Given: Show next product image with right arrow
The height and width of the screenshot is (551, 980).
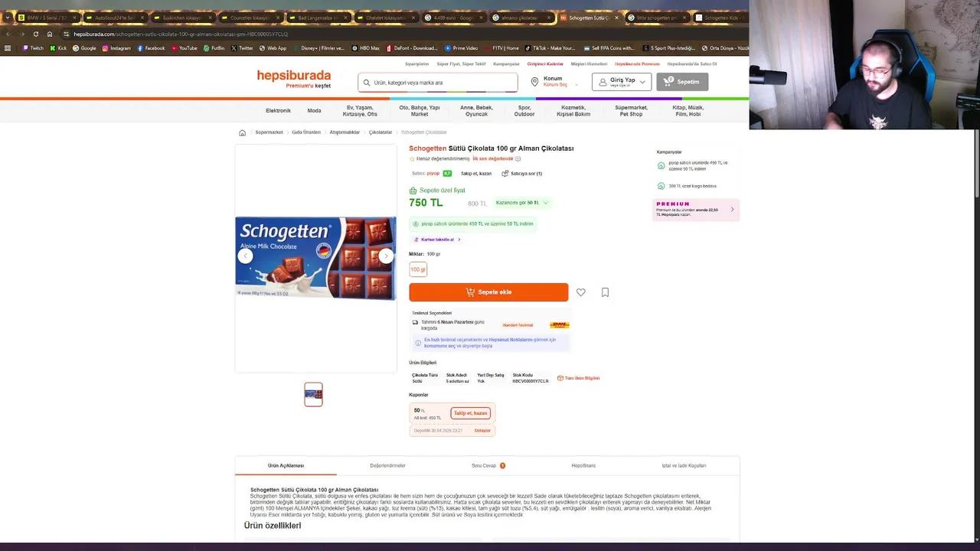Looking at the screenshot, I should pos(386,256).
